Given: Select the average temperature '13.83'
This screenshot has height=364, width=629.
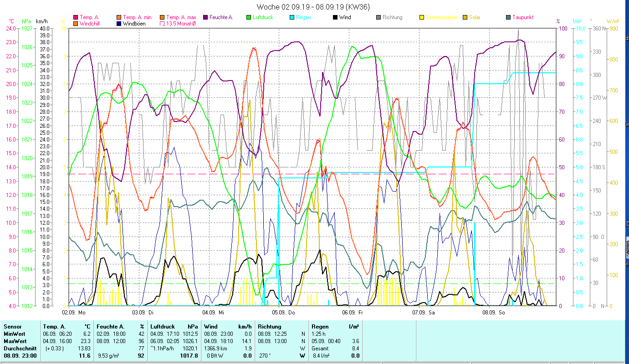Looking at the screenshot, I should point(84,349).
